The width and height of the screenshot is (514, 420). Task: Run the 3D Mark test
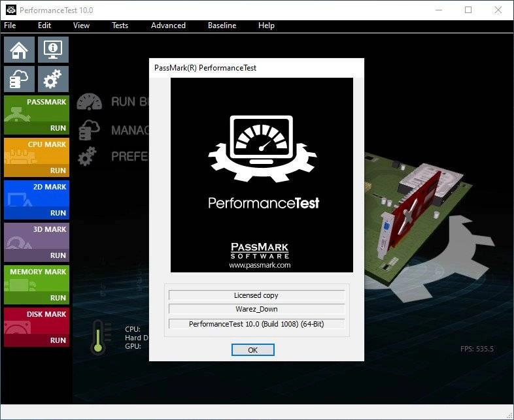click(x=58, y=255)
